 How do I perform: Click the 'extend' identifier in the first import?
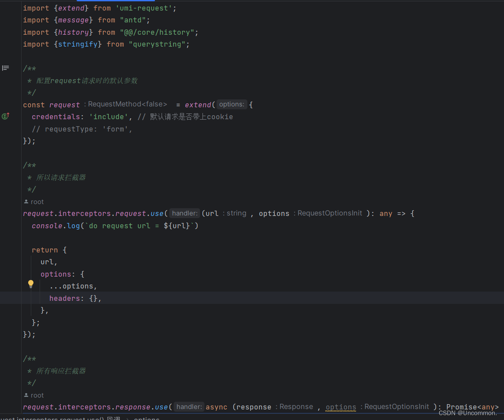click(x=71, y=8)
